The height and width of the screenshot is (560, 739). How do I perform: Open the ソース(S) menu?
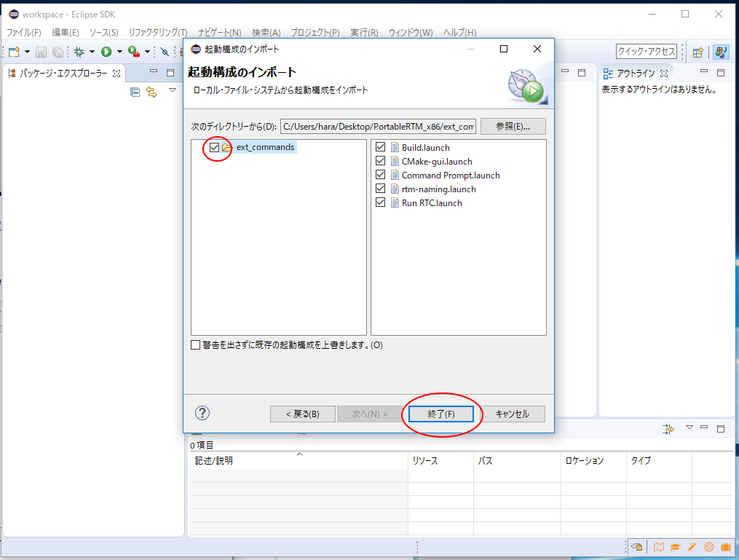(103, 33)
